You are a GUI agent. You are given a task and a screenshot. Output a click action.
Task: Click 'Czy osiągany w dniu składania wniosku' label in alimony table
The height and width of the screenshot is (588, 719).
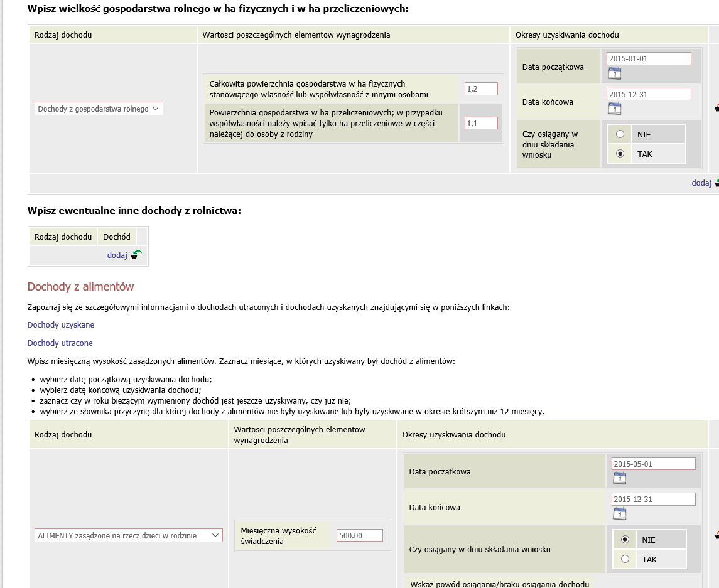pos(480,550)
